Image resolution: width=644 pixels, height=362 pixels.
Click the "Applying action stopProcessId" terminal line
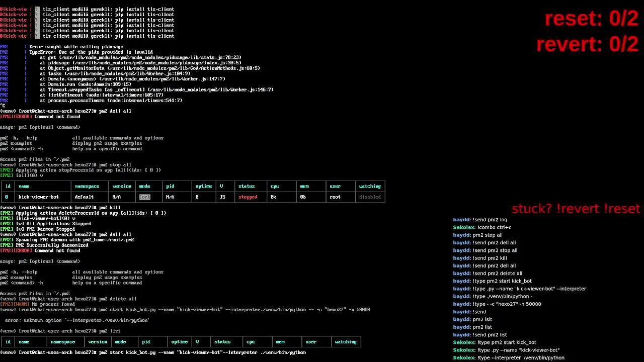pyautogui.click(x=80, y=170)
